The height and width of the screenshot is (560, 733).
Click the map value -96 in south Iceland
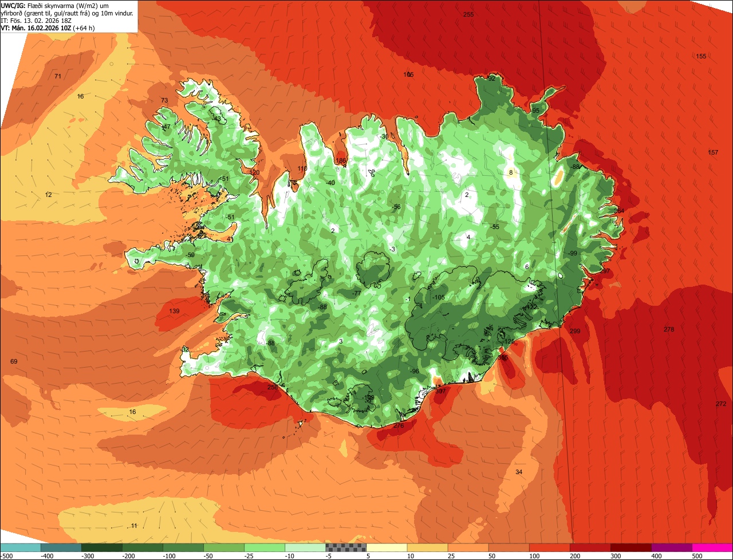pyautogui.click(x=415, y=372)
